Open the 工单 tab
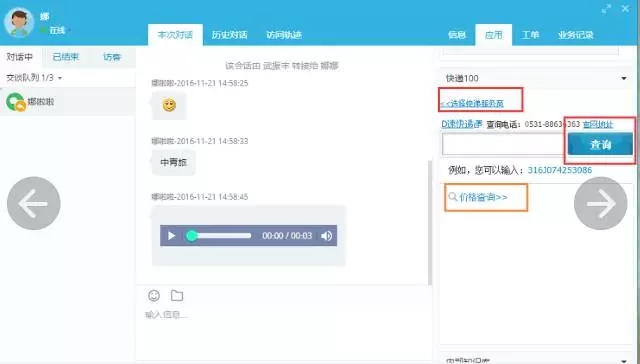 pyautogui.click(x=530, y=35)
